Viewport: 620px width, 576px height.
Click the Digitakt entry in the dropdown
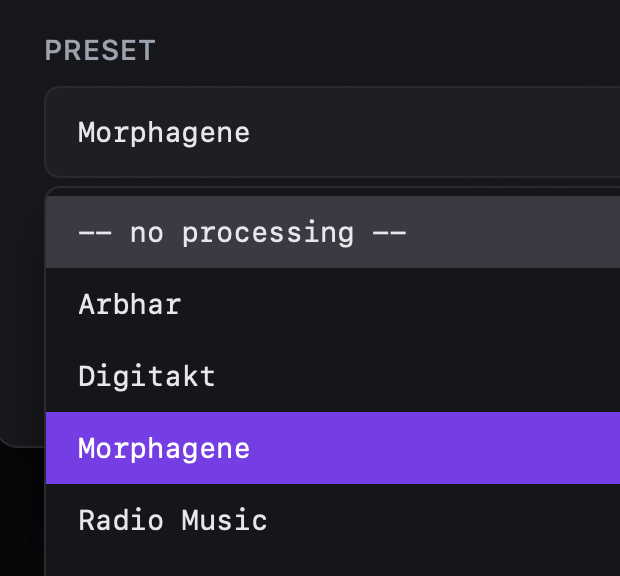(147, 376)
